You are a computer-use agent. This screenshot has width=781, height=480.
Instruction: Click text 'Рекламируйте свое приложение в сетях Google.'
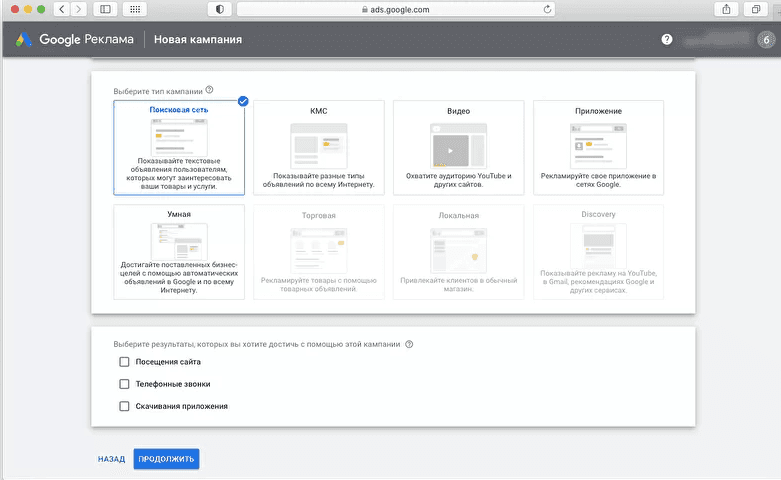pos(598,180)
